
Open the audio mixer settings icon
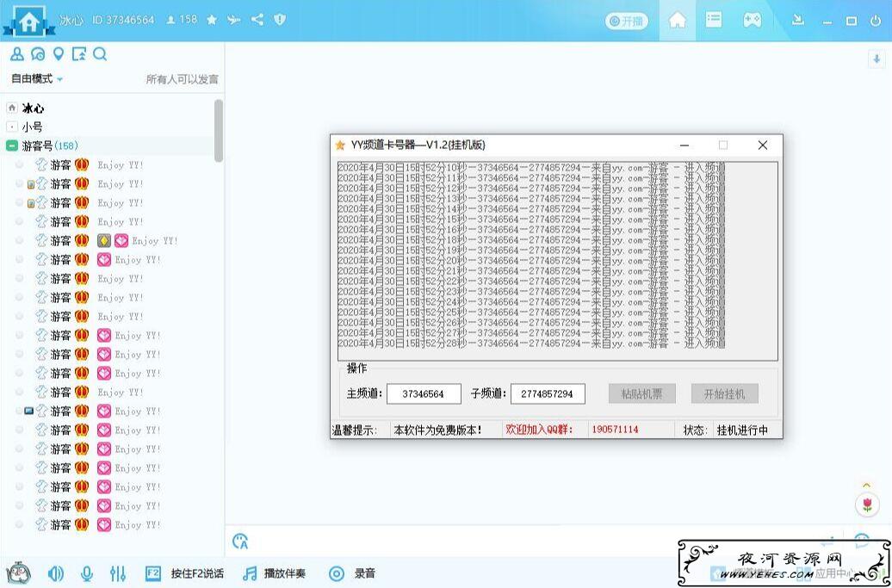tap(118, 573)
